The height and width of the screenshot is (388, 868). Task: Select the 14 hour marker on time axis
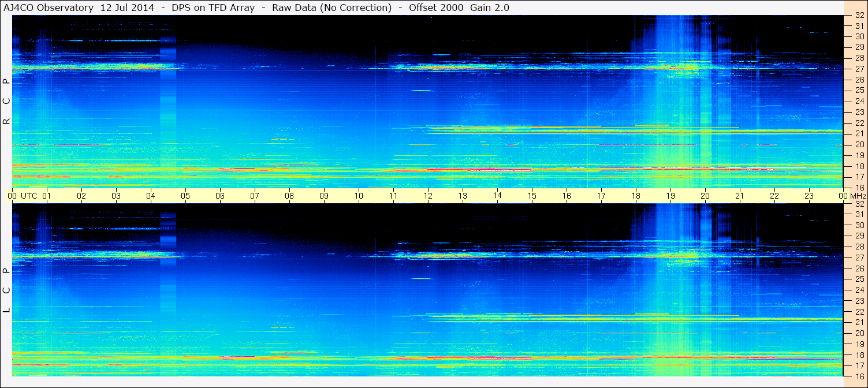coord(497,196)
